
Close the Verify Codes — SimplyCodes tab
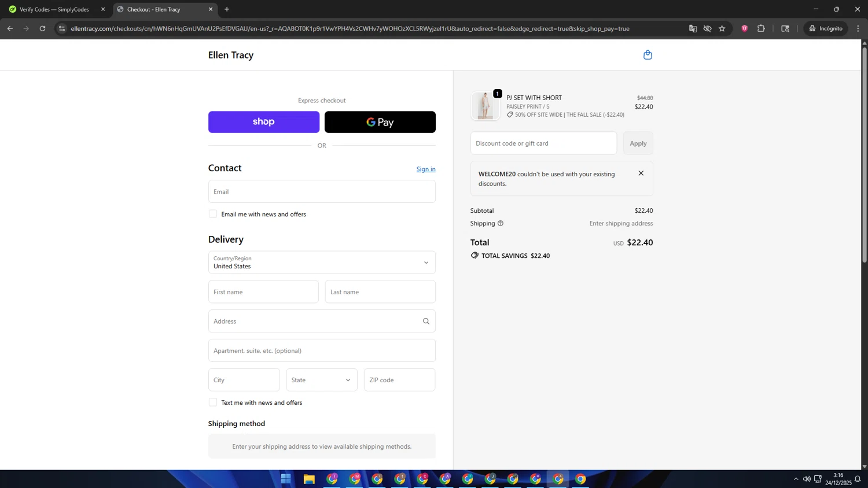(103, 9)
